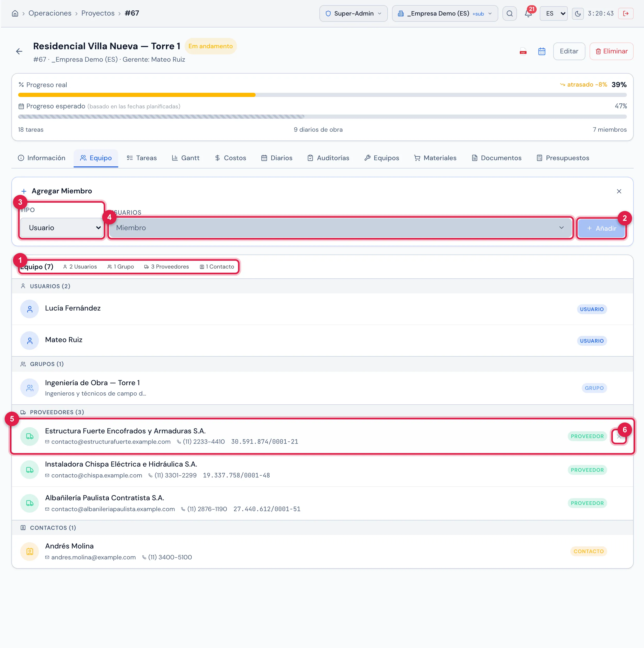Toggle dark mode moon icon

578,13
